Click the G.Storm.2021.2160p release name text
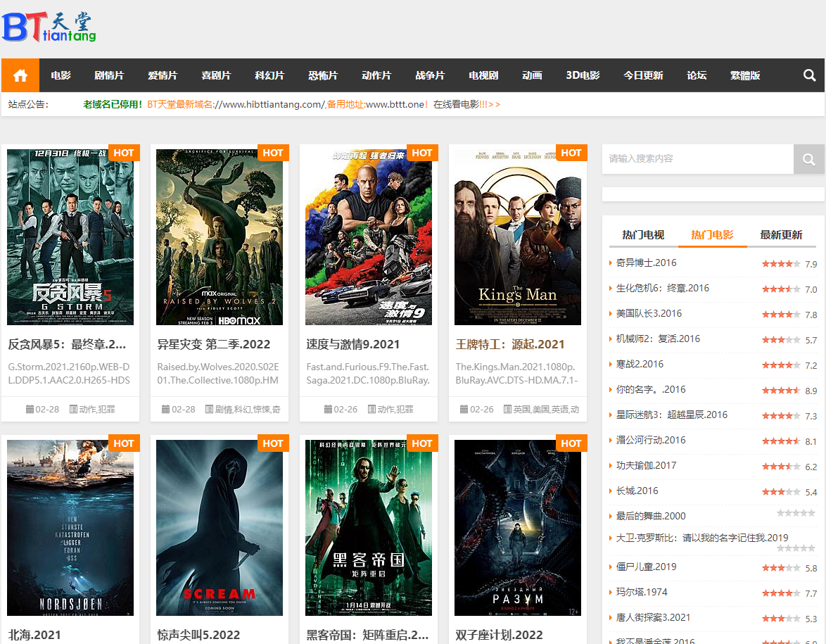The width and height of the screenshot is (826, 644). [69, 374]
